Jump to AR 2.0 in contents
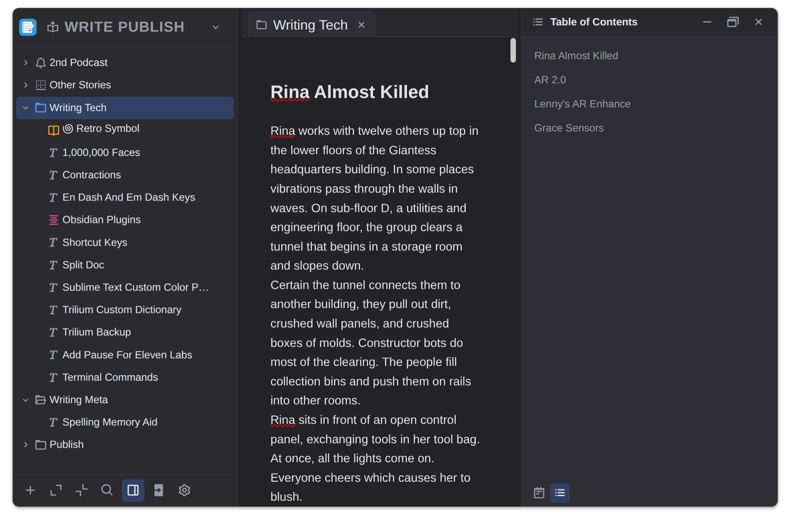The image size is (791, 532). [550, 80]
